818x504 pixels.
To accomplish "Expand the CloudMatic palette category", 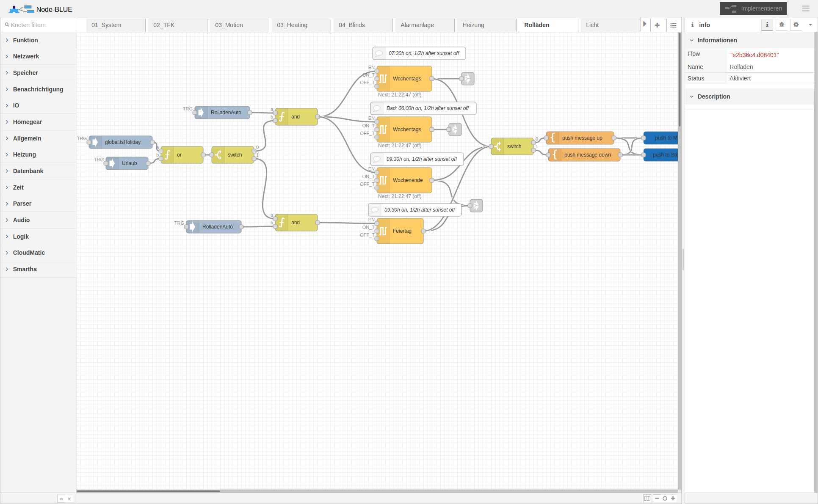I will (38, 253).
